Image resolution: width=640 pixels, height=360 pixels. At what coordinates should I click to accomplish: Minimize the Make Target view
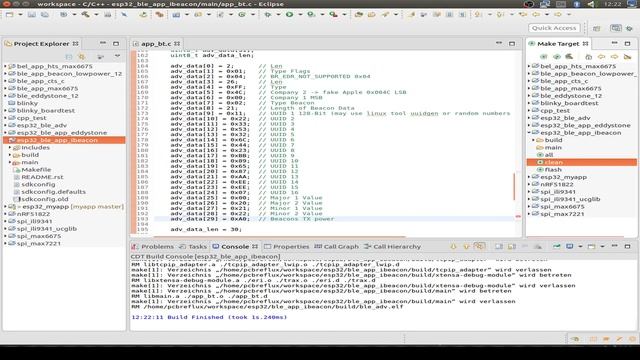(614, 43)
